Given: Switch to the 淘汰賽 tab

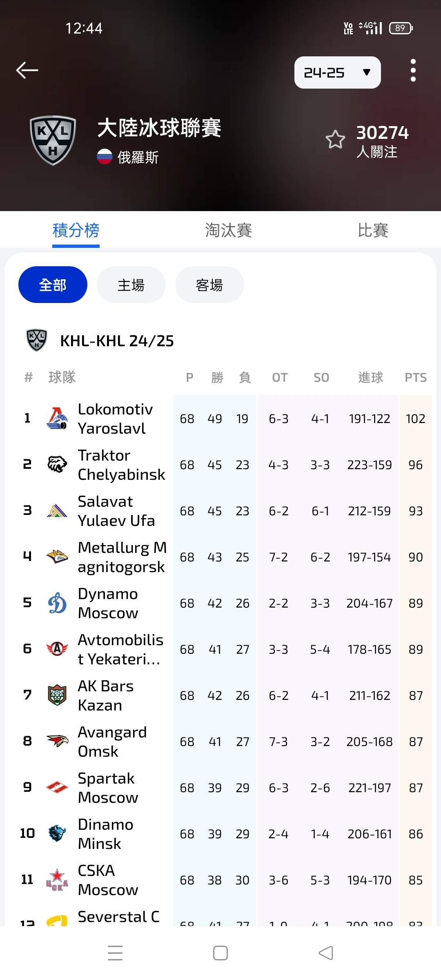Looking at the screenshot, I should click(228, 230).
